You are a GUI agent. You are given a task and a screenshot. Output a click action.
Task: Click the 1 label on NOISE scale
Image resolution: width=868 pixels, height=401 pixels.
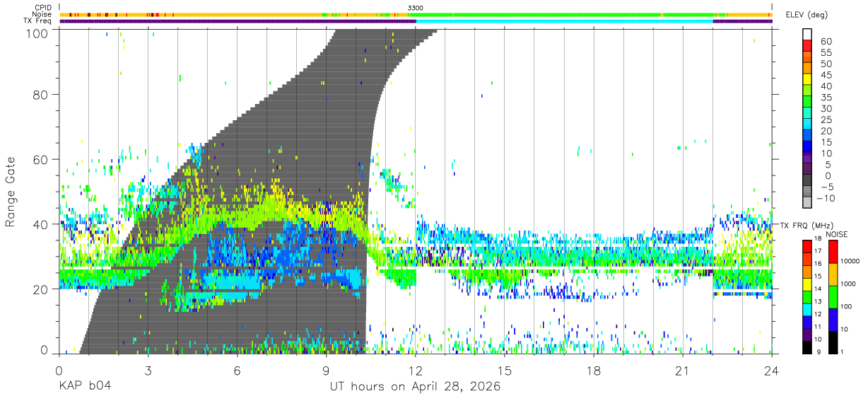click(840, 351)
